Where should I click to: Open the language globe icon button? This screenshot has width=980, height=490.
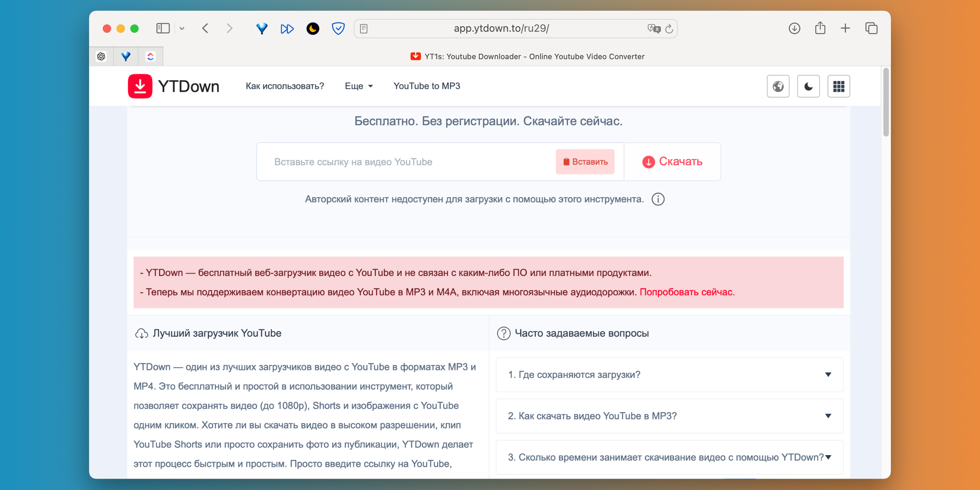pos(778,86)
